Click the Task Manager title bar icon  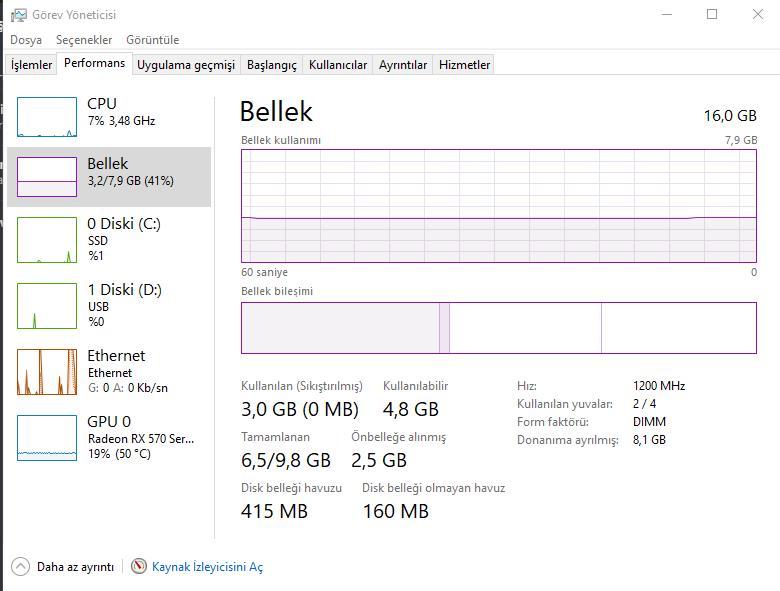tap(18, 15)
